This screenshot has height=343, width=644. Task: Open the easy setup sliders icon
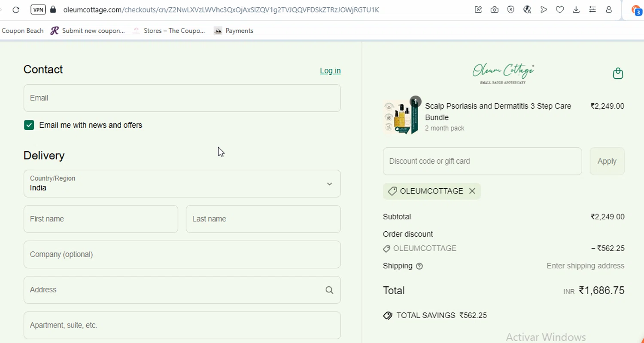[592, 9]
